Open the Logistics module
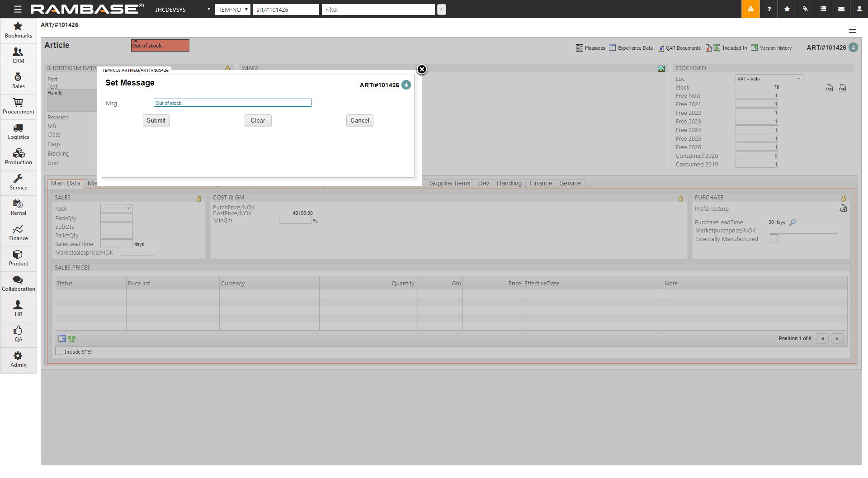 click(19, 132)
